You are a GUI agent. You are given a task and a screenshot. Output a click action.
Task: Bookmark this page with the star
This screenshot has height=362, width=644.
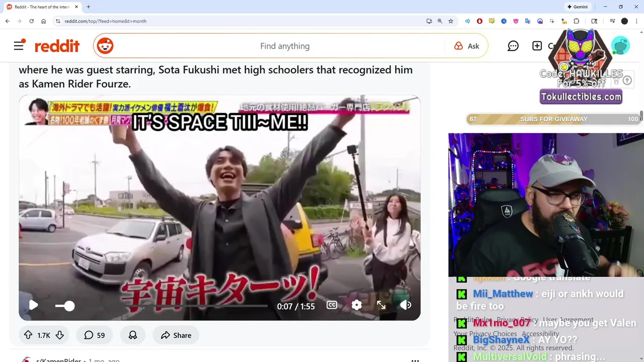(451, 21)
